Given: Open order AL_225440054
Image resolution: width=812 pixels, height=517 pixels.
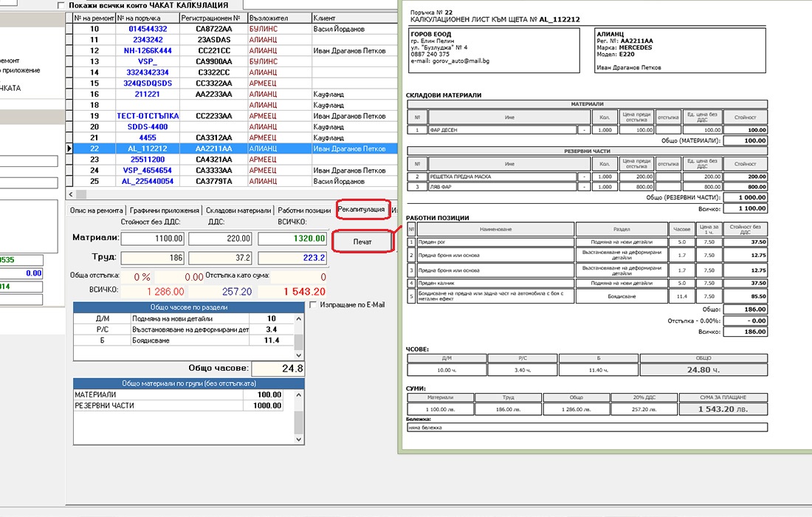Looking at the screenshot, I should pyautogui.click(x=148, y=181).
